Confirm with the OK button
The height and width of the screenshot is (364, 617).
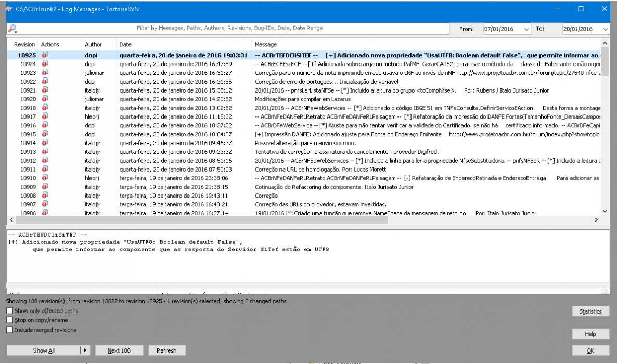coord(590,350)
